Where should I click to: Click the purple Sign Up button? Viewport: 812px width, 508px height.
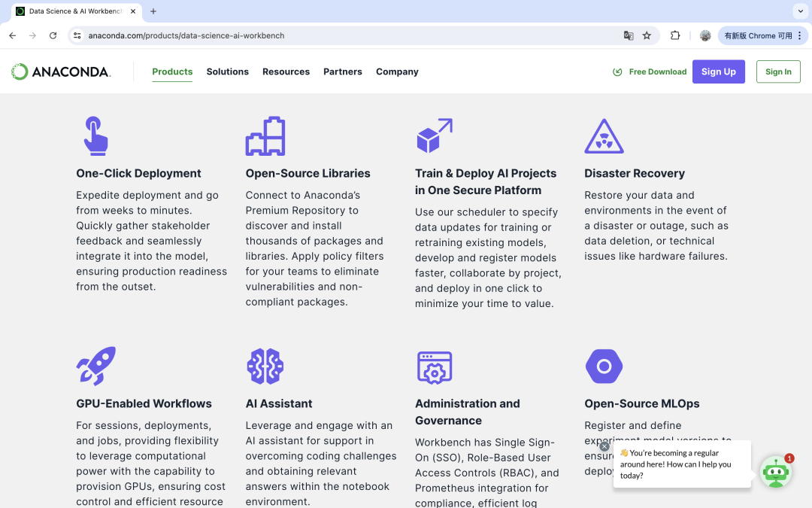[718, 71]
